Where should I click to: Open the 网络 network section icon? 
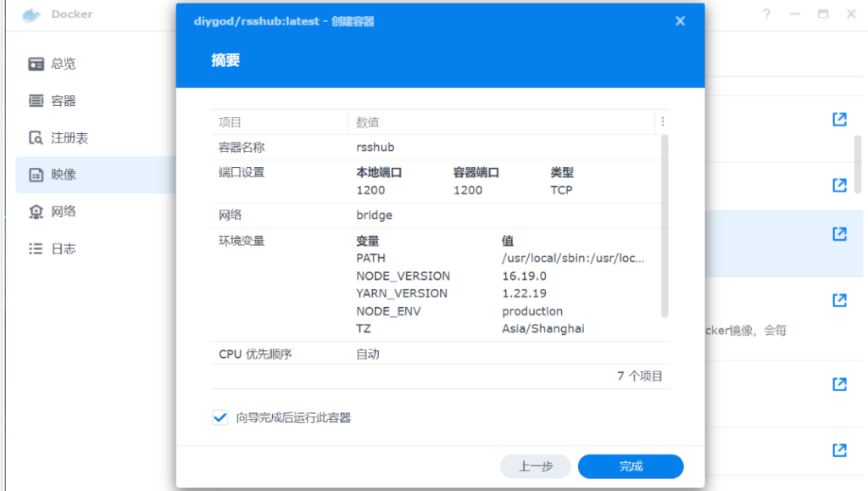(36, 212)
